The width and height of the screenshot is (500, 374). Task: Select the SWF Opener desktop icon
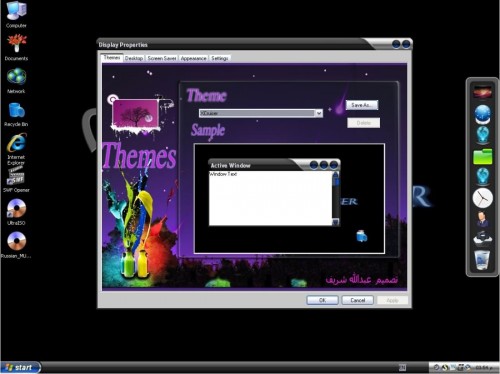16,180
